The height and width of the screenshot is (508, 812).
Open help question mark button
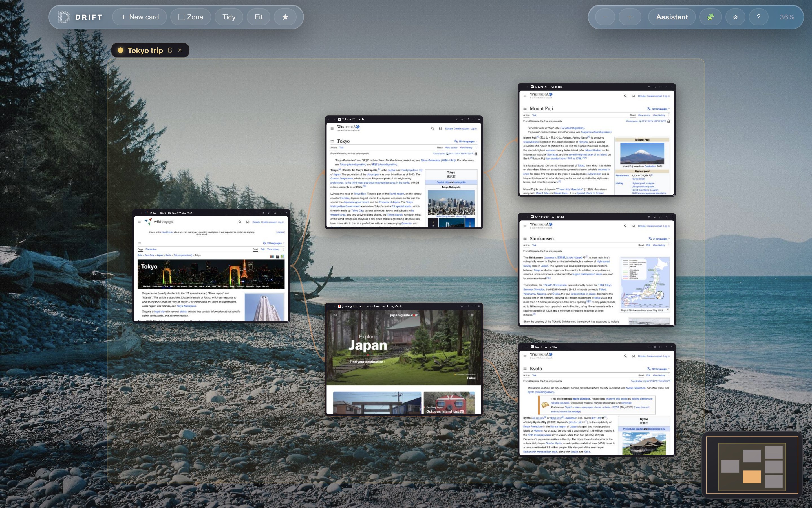coord(758,17)
